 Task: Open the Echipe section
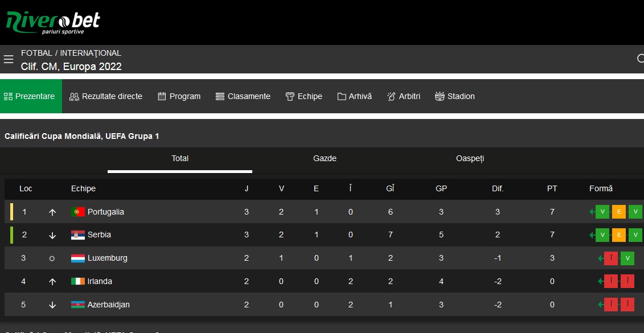point(304,96)
